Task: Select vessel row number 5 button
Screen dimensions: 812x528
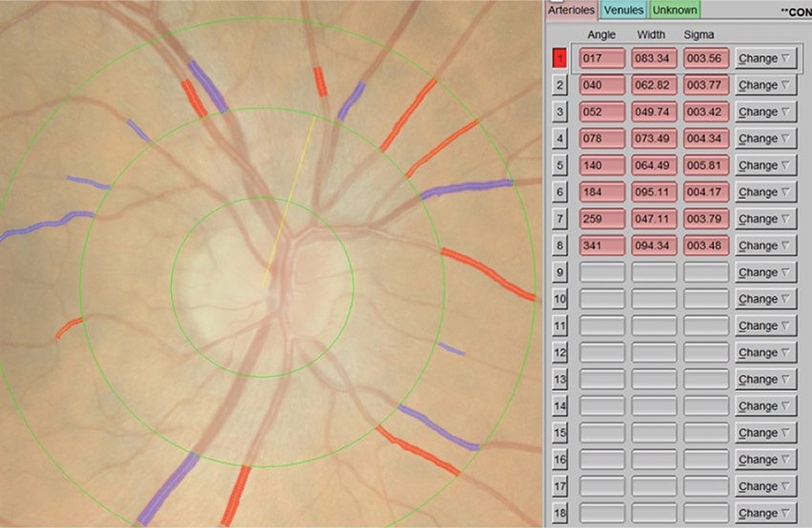Action: (560, 165)
